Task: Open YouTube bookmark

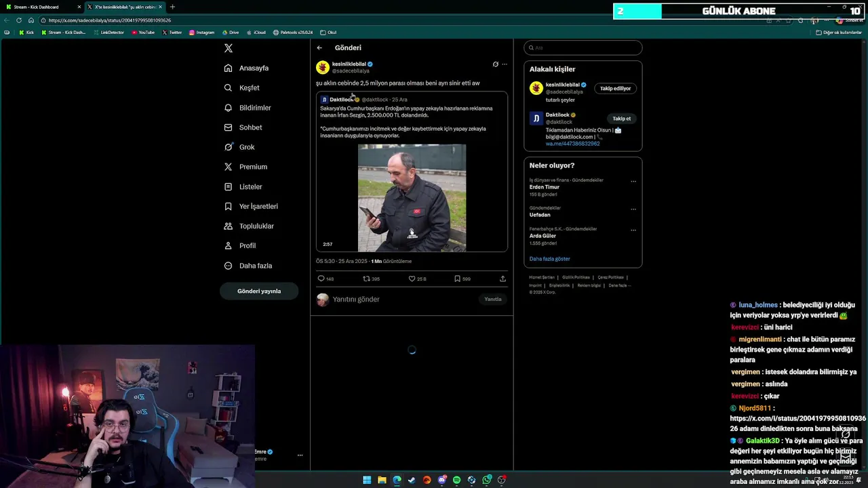Action: pos(143,33)
